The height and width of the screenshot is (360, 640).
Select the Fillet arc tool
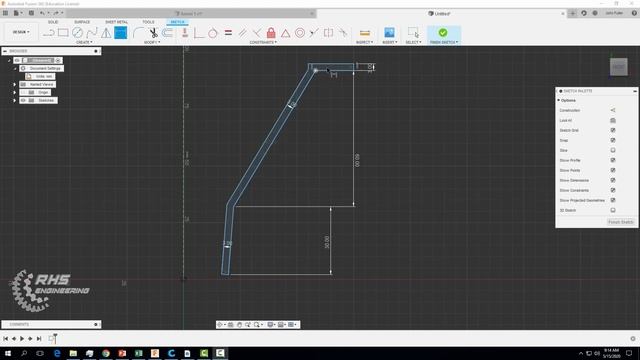pyautogui.click(x=138, y=33)
